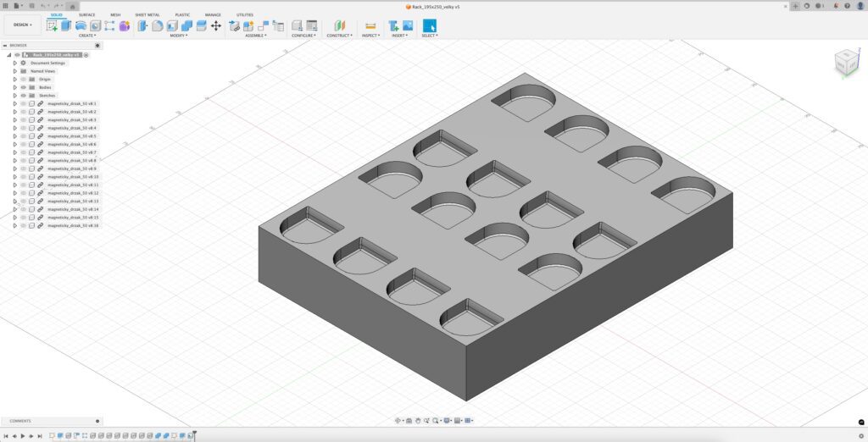Click the Orbit navigation icon
868x442 pixels.
pos(398,421)
